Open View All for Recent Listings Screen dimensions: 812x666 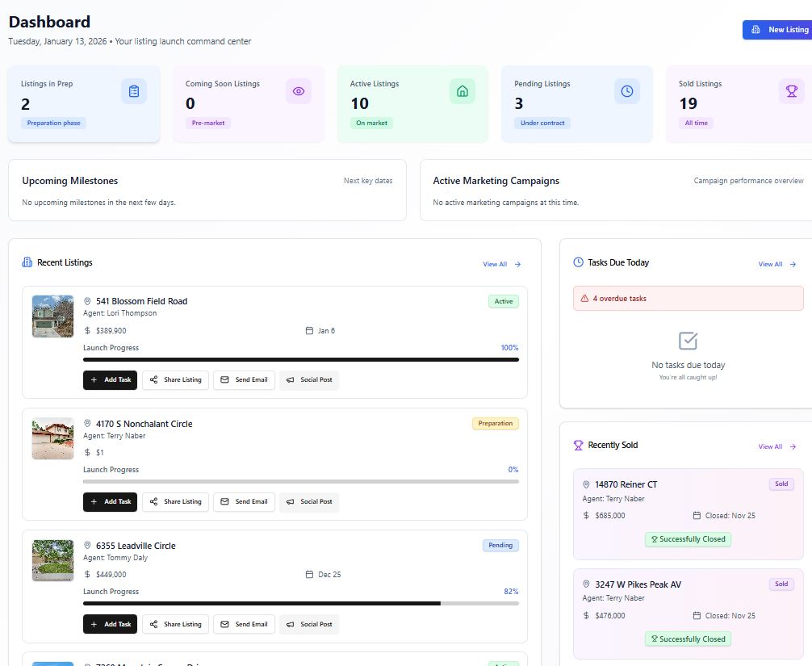(x=502, y=264)
